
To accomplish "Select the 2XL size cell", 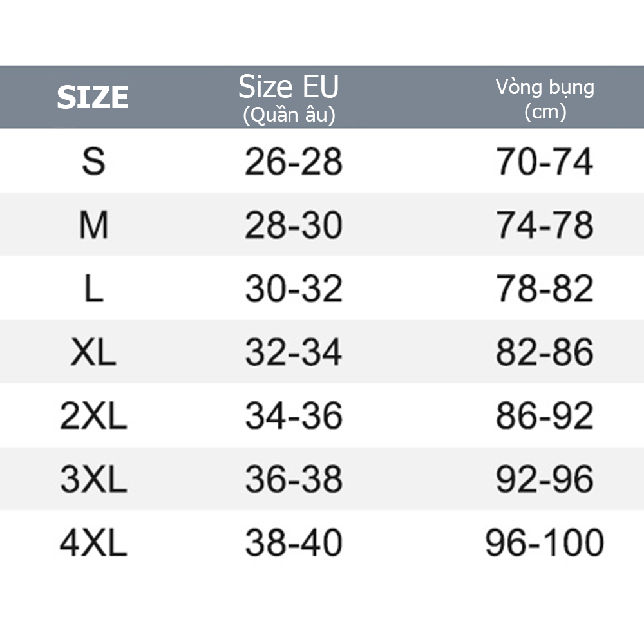I will (93, 416).
